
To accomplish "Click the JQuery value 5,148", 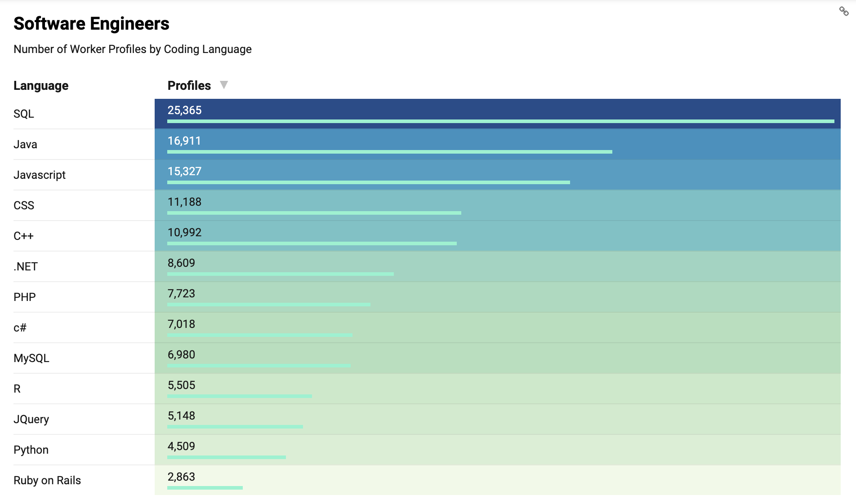I will point(181,416).
